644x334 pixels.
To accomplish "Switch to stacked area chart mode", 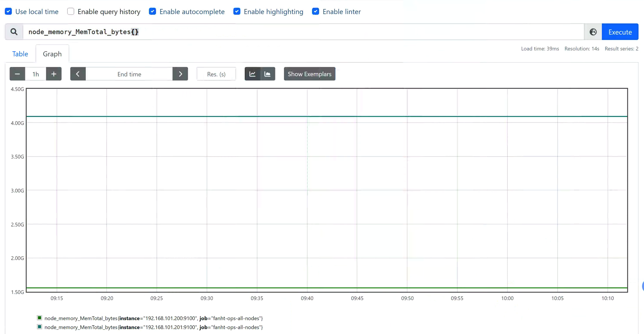I will pos(267,74).
